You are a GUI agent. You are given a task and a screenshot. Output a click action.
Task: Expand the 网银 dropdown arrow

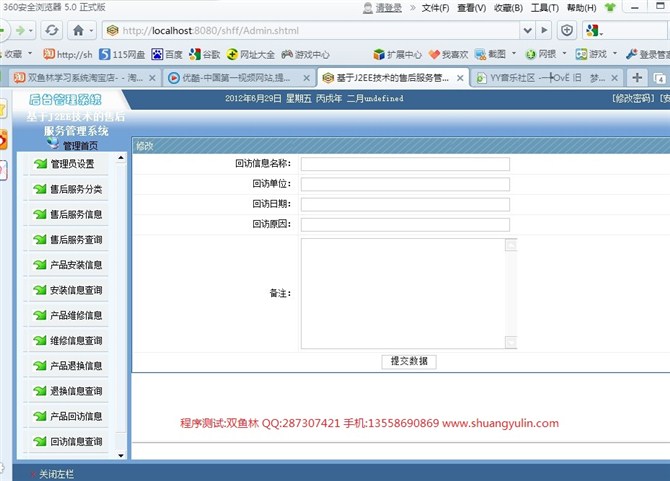click(x=564, y=53)
